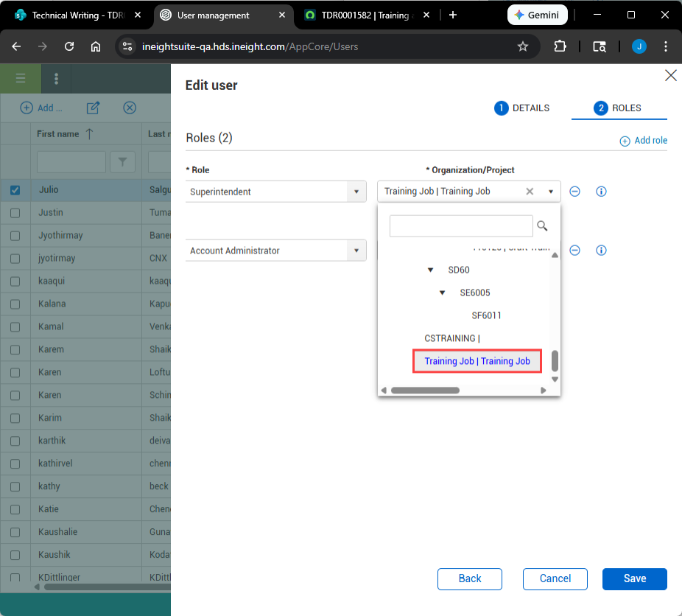Image resolution: width=682 pixels, height=616 pixels.
Task: Open the browser Extensions icon
Action: 560,46
